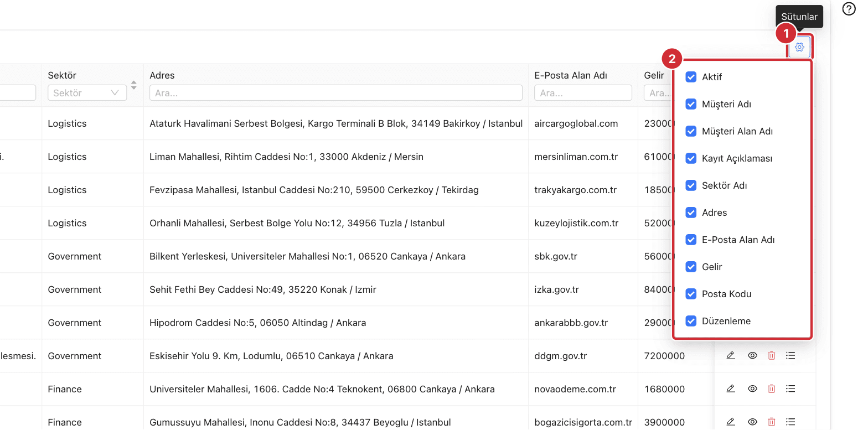Uncheck the Aktif column checkbox

691,77
